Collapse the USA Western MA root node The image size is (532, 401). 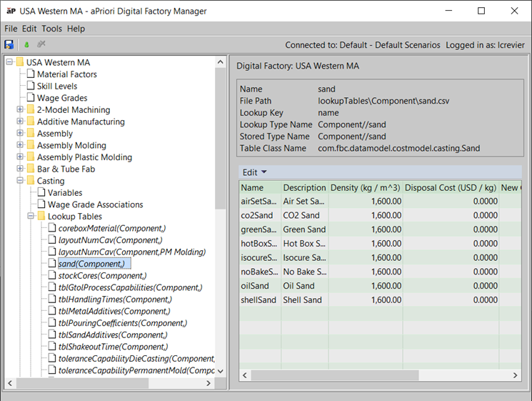tap(9, 61)
